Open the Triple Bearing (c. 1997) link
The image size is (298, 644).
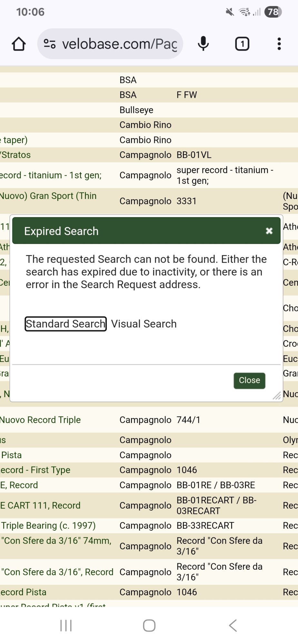click(x=48, y=526)
